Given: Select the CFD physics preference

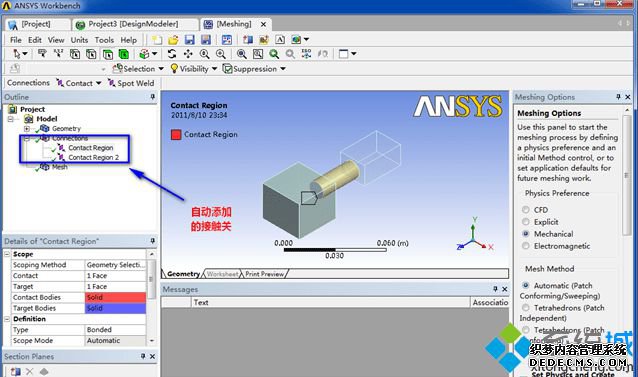Looking at the screenshot, I should coord(526,209).
